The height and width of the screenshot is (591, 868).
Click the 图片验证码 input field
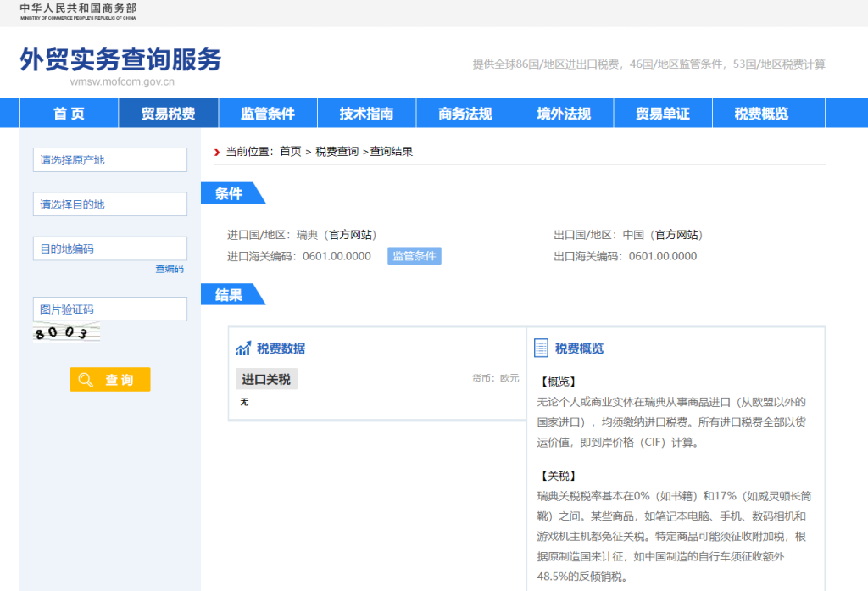coord(110,309)
